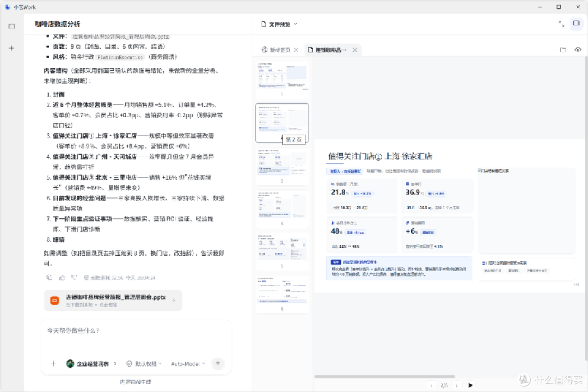Viewport: 588px width, 392px height.
Task: Click the 48% member share value
Action: tap(336, 231)
